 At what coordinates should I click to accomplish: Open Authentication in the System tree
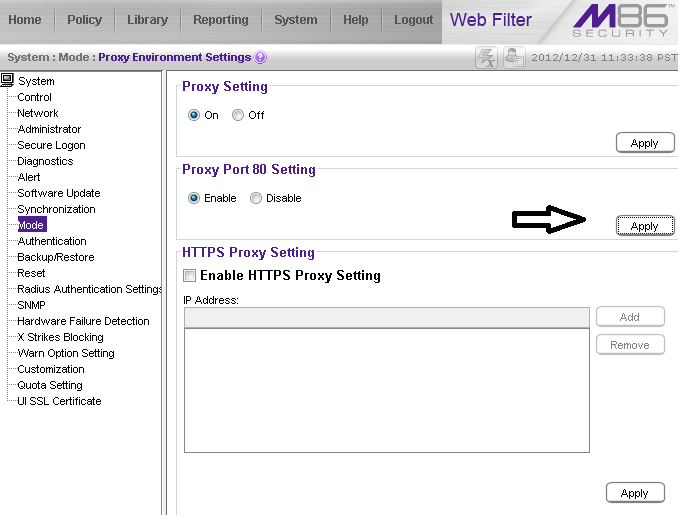click(x=52, y=241)
